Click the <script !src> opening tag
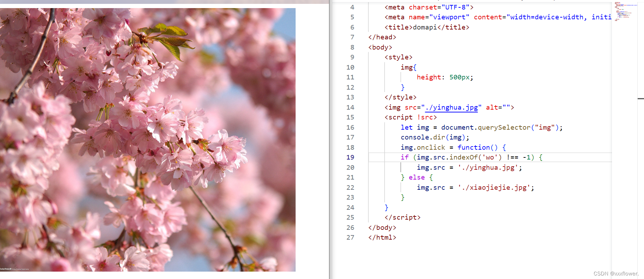The height and width of the screenshot is (279, 644). [411, 117]
